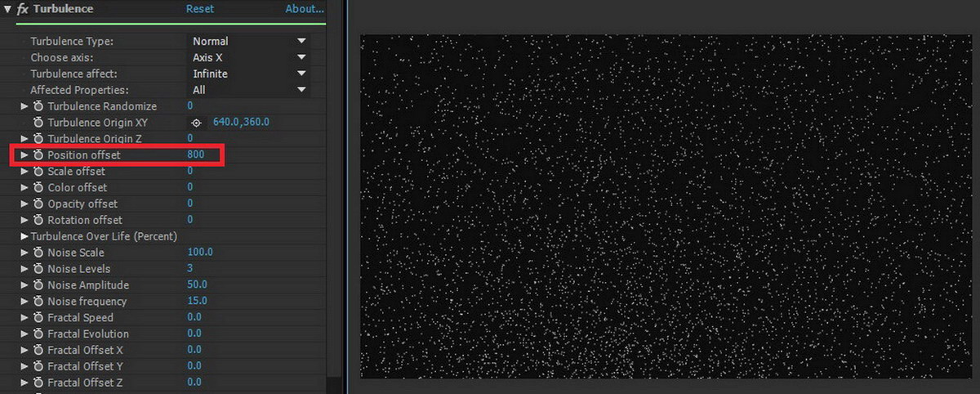This screenshot has width=980, height=394.
Task: Expand the Noise Scale property
Action: click(x=24, y=253)
